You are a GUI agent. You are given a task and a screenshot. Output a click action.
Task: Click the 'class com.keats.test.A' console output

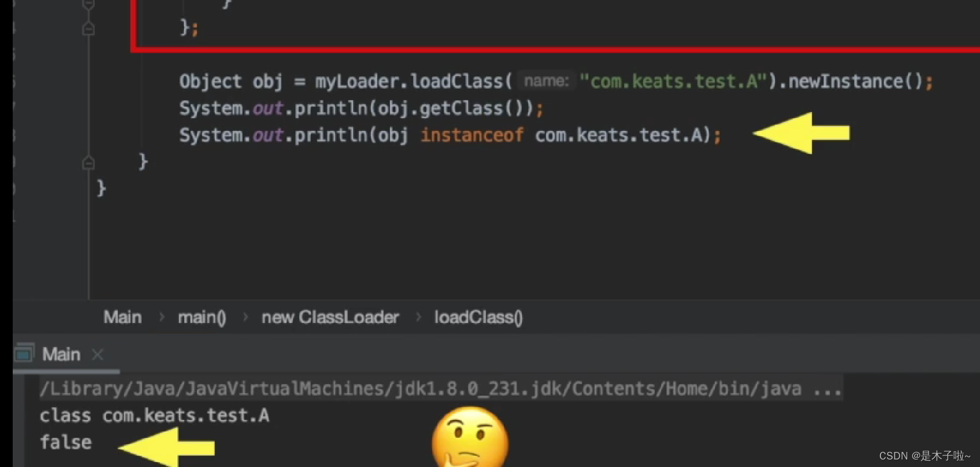(x=154, y=416)
